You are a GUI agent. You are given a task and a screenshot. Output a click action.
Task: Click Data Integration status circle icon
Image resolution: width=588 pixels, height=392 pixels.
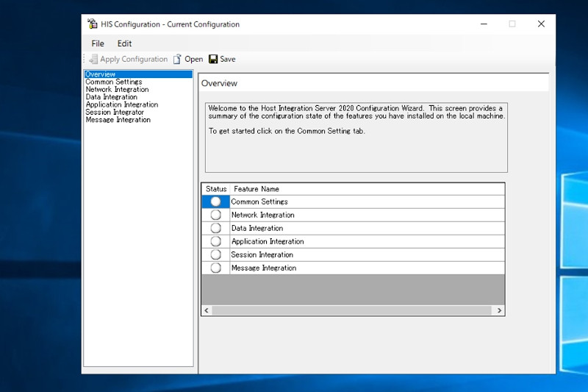coord(215,228)
